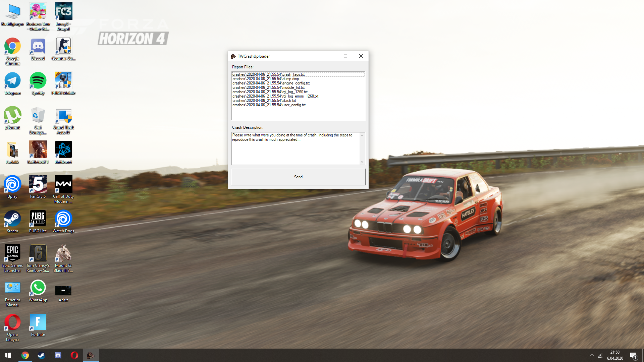
Task: Open Tom Clancy's Rainbow Six shortcut
Action: [x=38, y=258]
